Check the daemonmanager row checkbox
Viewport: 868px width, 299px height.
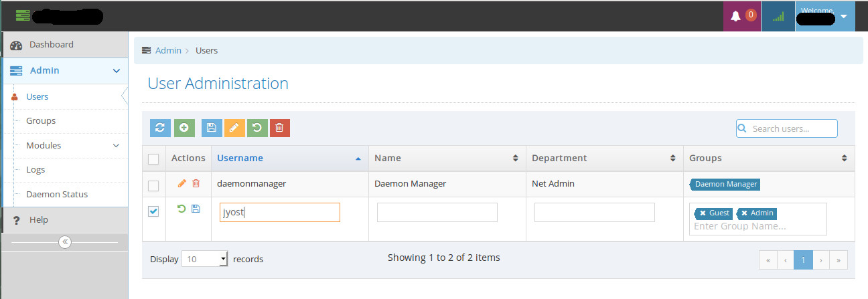point(153,185)
